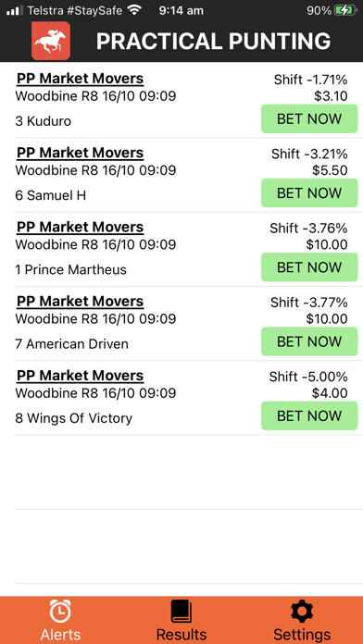Open the Alerts alarm clock icon
363x644 pixels.
tap(60, 612)
